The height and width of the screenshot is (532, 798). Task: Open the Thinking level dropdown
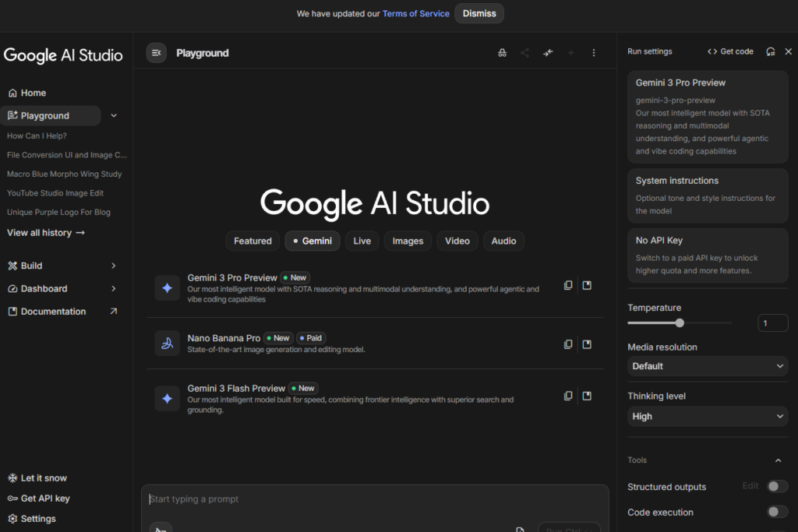707,416
